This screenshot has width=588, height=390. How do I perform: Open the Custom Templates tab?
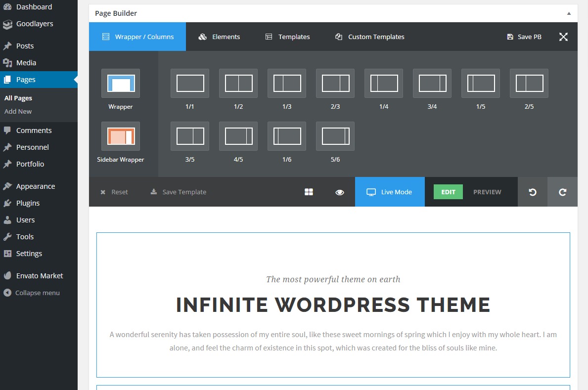pos(370,37)
